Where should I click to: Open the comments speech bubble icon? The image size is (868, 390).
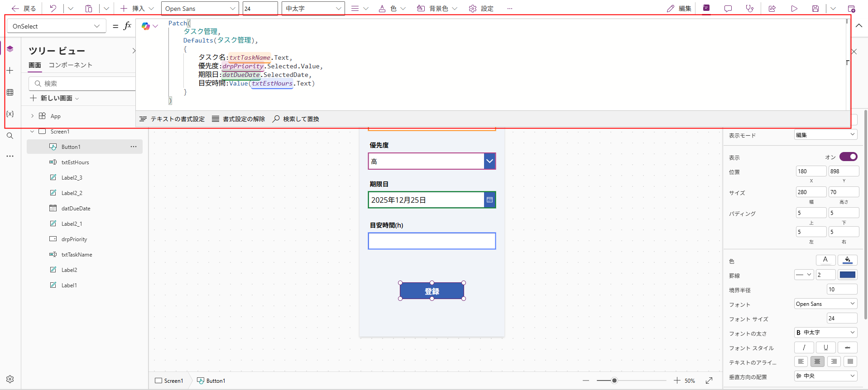pos(728,9)
